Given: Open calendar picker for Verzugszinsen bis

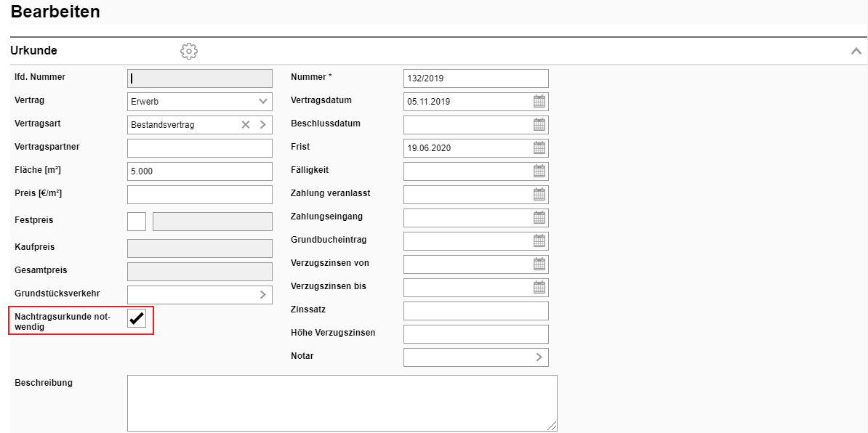Looking at the screenshot, I should (539, 288).
